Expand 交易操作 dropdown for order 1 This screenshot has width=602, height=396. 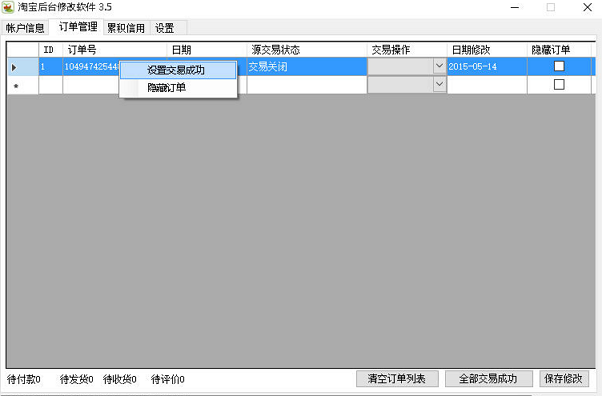(440, 66)
